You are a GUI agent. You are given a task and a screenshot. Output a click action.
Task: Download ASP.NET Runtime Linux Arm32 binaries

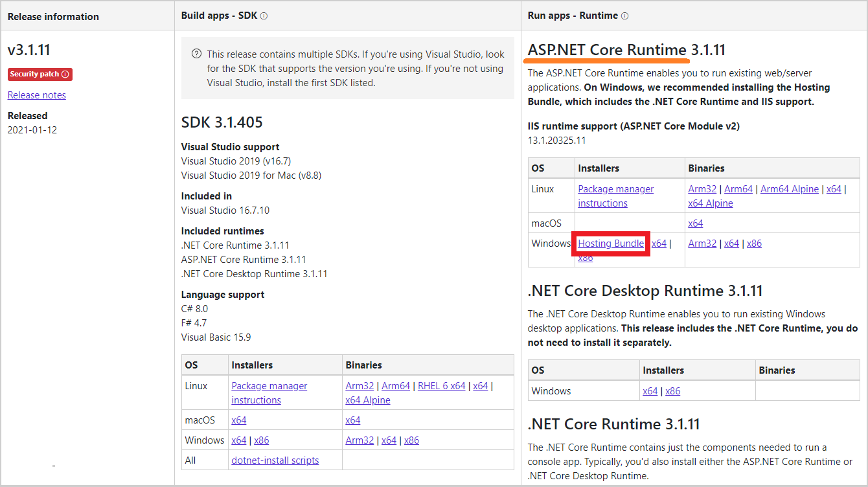702,189
